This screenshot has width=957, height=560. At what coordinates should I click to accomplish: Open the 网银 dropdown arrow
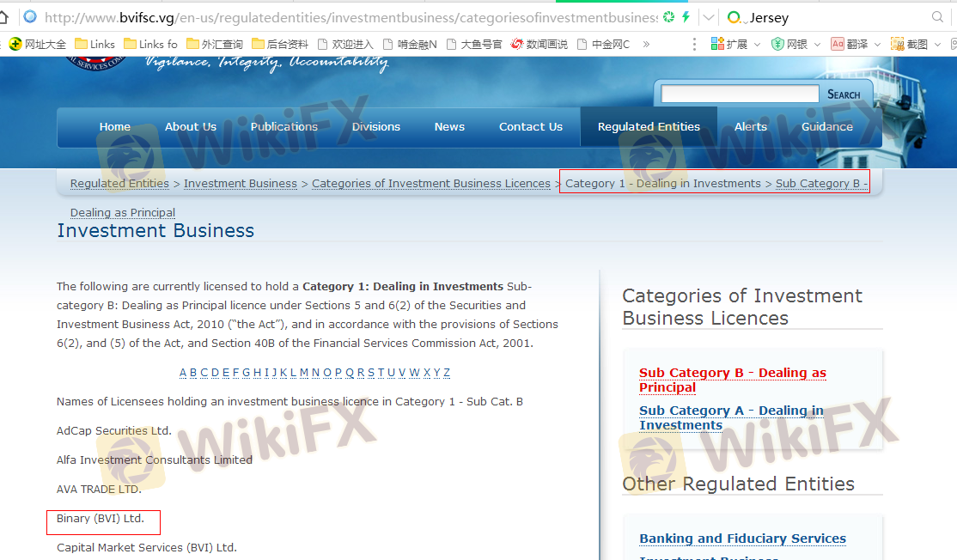click(x=817, y=45)
